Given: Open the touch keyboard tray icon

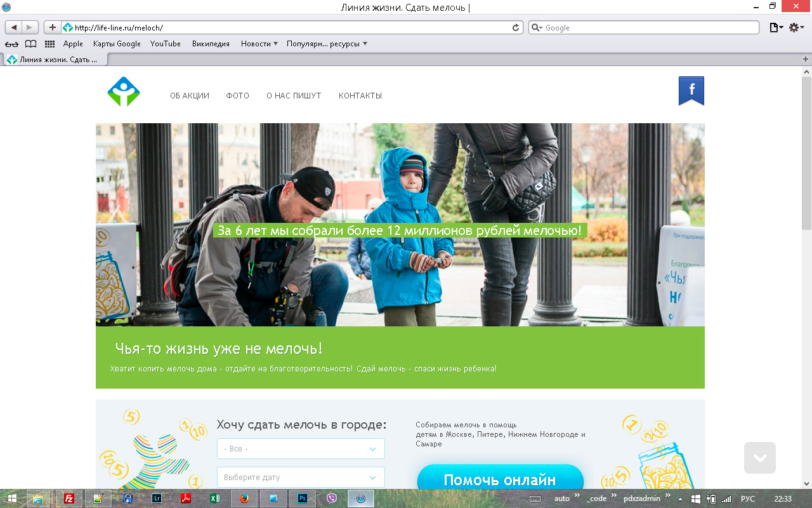Looking at the screenshot, I should coord(535,498).
